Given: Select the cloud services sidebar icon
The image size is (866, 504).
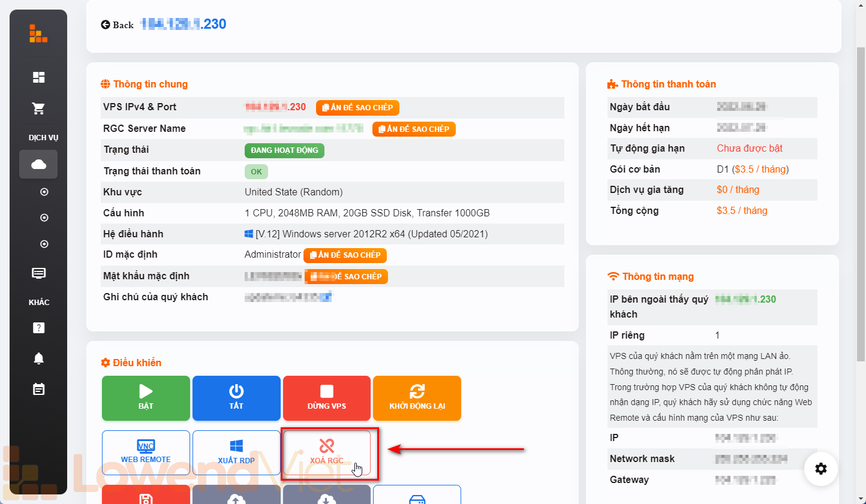Looking at the screenshot, I should pyautogui.click(x=38, y=164).
